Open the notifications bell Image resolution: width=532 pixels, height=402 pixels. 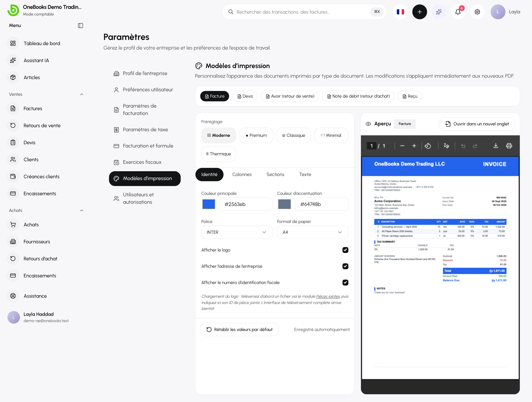pyautogui.click(x=458, y=12)
